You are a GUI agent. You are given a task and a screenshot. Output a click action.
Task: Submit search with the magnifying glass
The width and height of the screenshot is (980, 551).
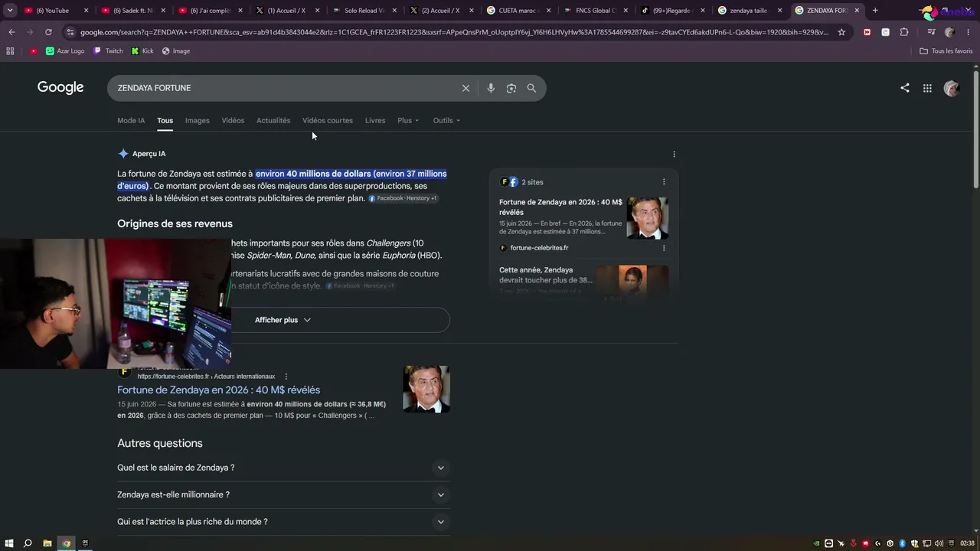pos(531,88)
